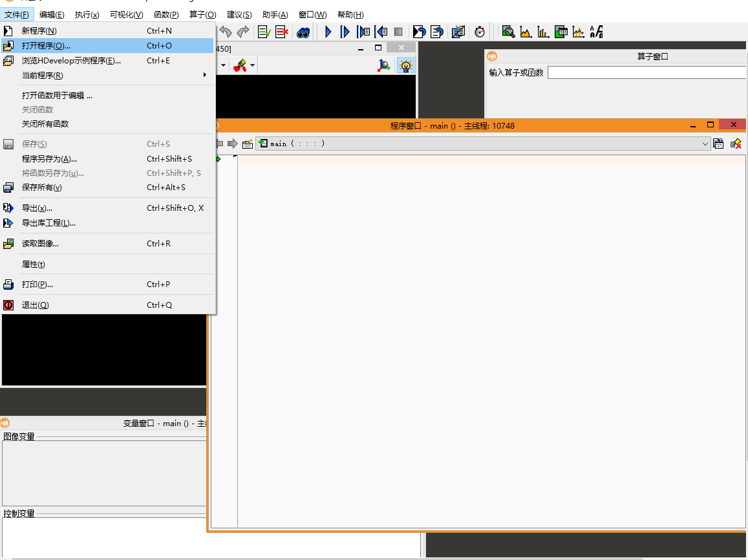Expand the procedure list chevron
The image size is (748, 560).
pyautogui.click(x=705, y=144)
